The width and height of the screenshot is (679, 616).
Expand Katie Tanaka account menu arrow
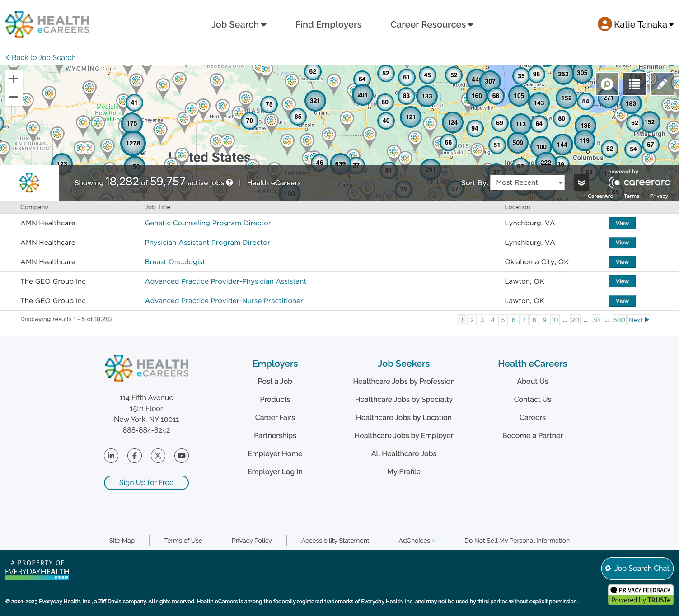pos(671,25)
